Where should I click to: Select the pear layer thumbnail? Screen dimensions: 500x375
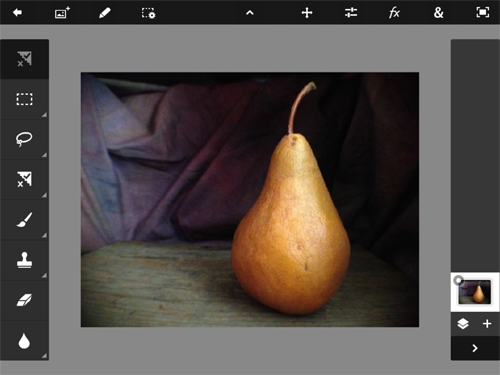475,292
